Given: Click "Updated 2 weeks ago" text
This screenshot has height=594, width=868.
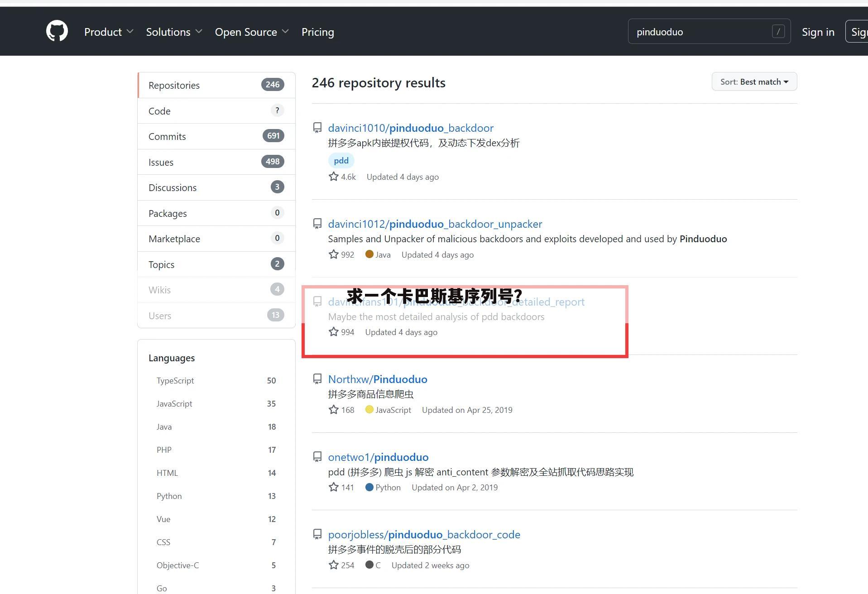Looking at the screenshot, I should (x=430, y=565).
